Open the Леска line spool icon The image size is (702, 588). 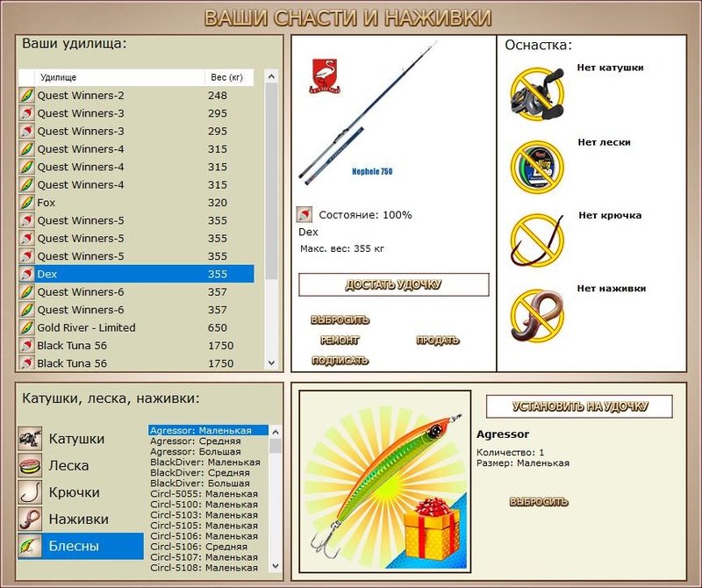[30, 465]
